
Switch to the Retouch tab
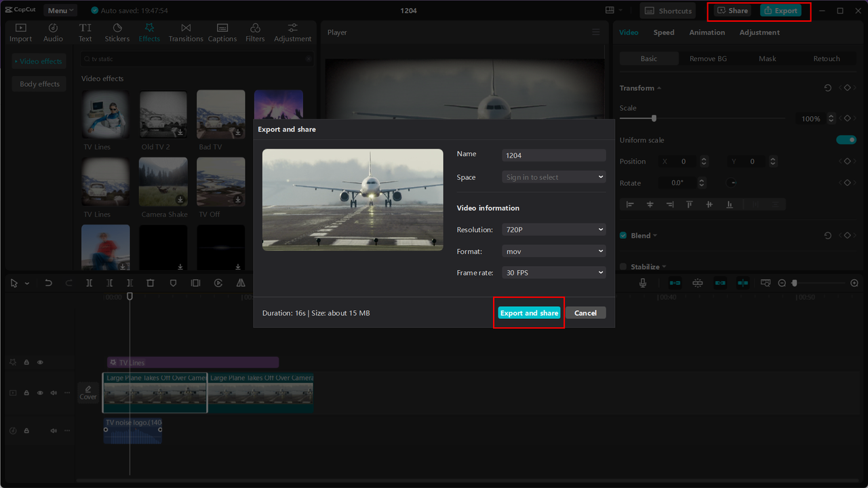[827, 58]
